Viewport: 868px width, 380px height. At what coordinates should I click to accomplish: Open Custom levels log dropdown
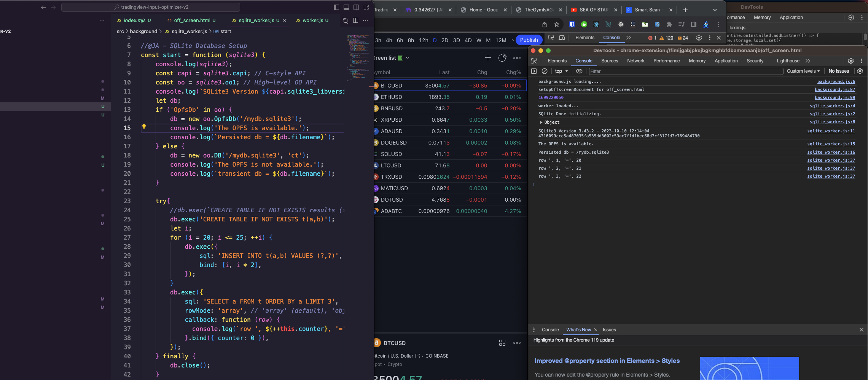803,71
